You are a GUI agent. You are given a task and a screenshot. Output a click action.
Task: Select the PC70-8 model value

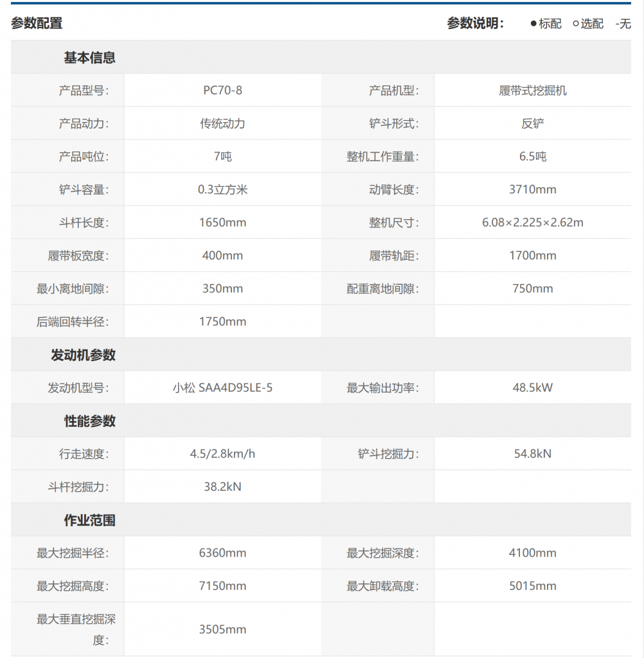click(222, 90)
